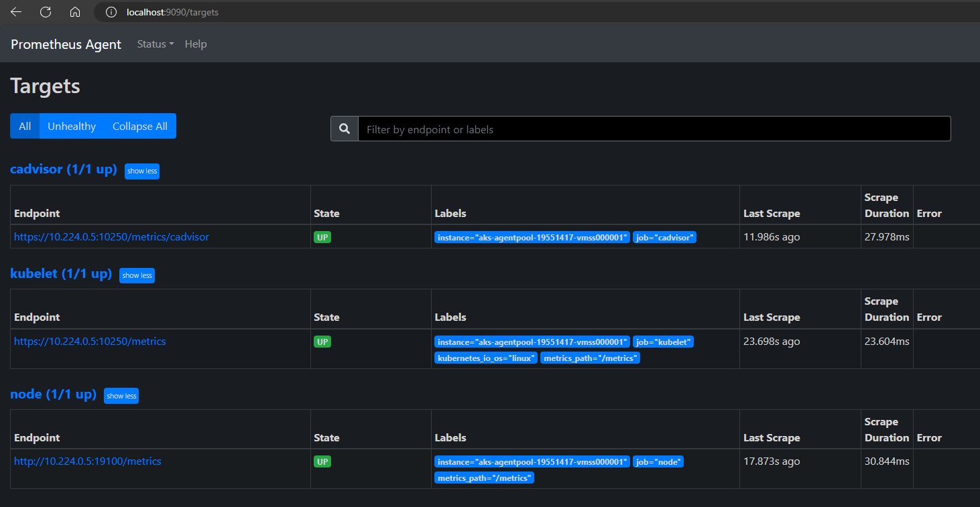Open the node (1/1 up) group heading
980x507 pixels.
[53, 394]
